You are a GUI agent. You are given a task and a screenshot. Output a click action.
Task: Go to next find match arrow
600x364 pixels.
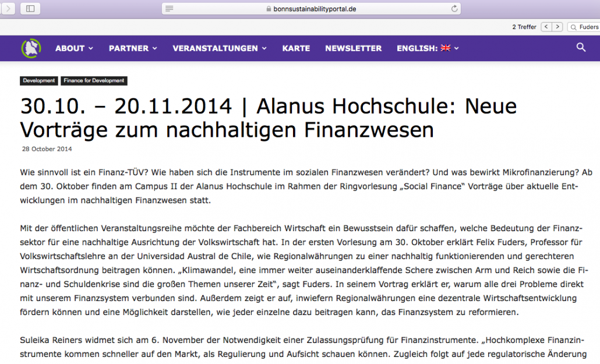pyautogui.click(x=557, y=27)
